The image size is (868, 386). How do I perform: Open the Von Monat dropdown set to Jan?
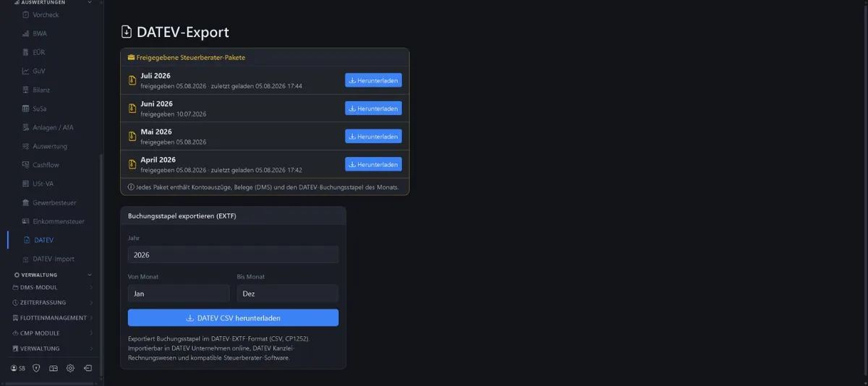[x=179, y=293]
